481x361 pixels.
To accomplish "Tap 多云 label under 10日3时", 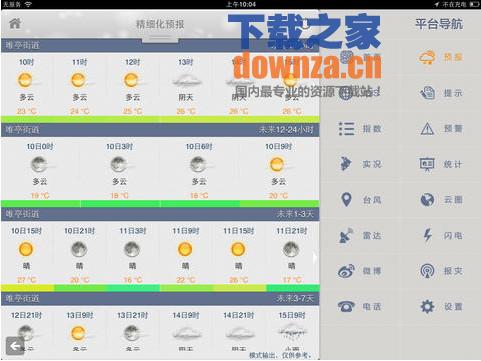I will 120,182.
